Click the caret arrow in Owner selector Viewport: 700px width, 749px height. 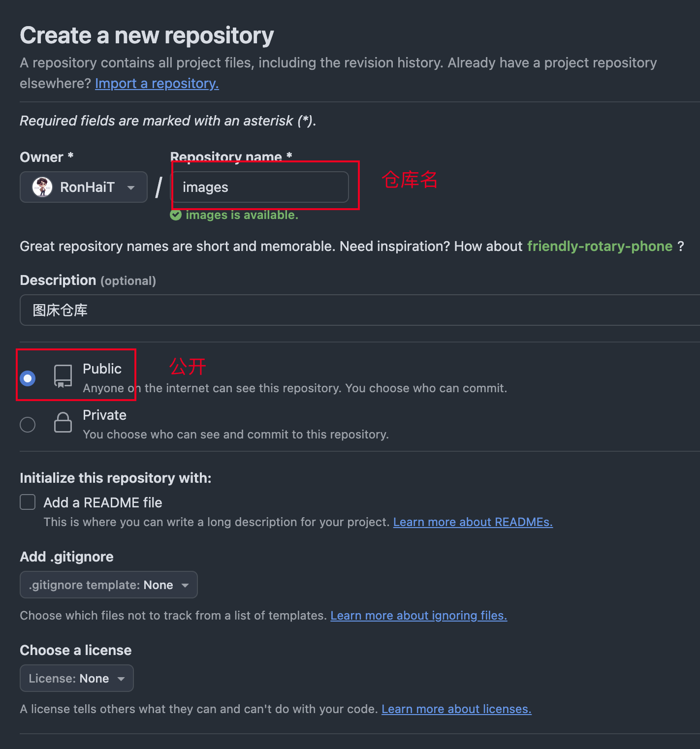click(x=131, y=187)
